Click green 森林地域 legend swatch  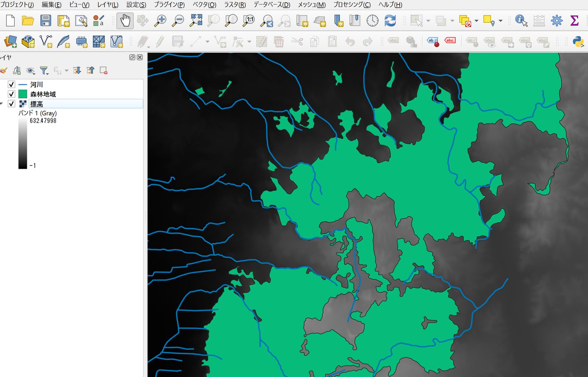tap(23, 94)
